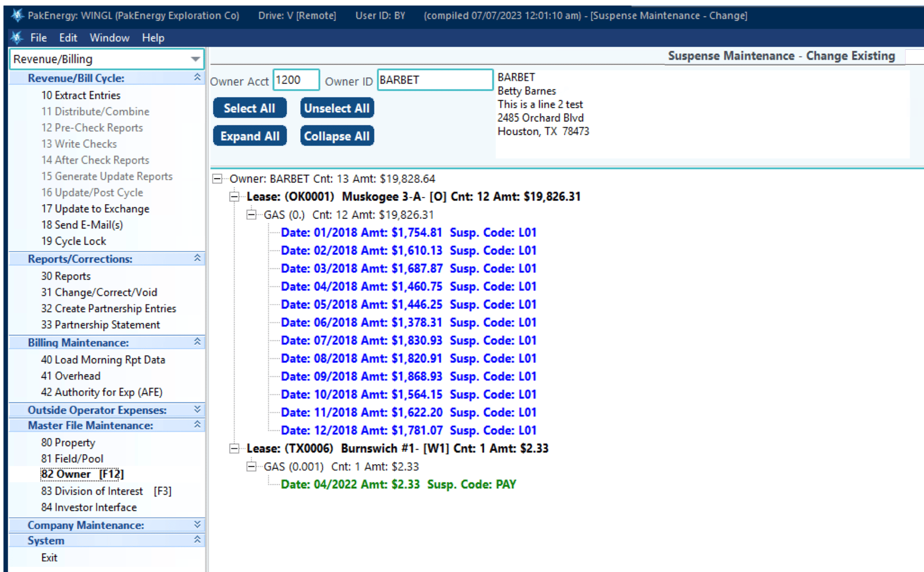The width and height of the screenshot is (924, 572).
Task: Expand the Company Maintenance section chevron
Action: pyautogui.click(x=197, y=524)
